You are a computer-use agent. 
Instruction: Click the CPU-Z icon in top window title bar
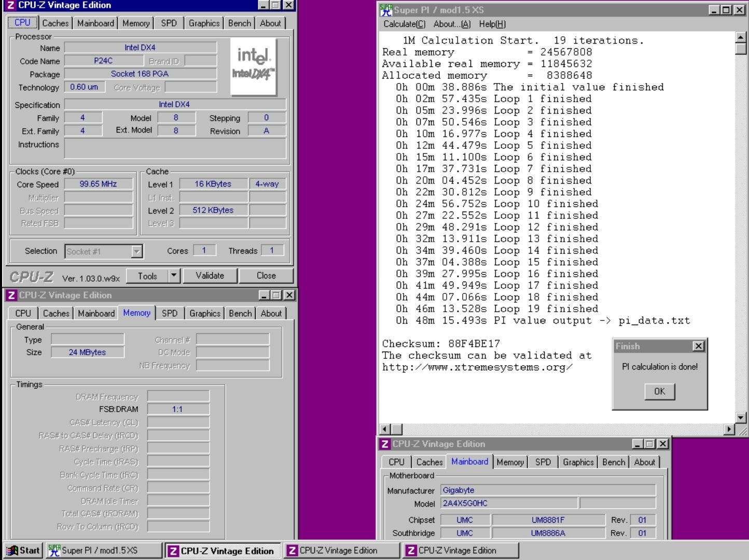[x=10, y=5]
